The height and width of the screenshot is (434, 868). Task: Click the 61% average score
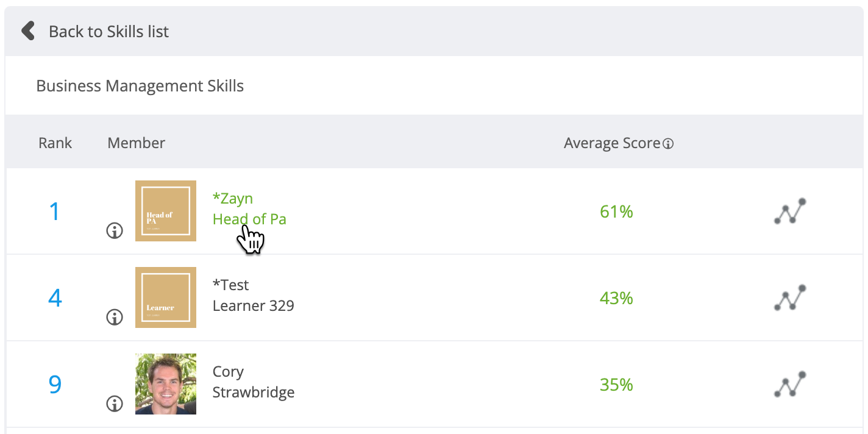pos(616,212)
